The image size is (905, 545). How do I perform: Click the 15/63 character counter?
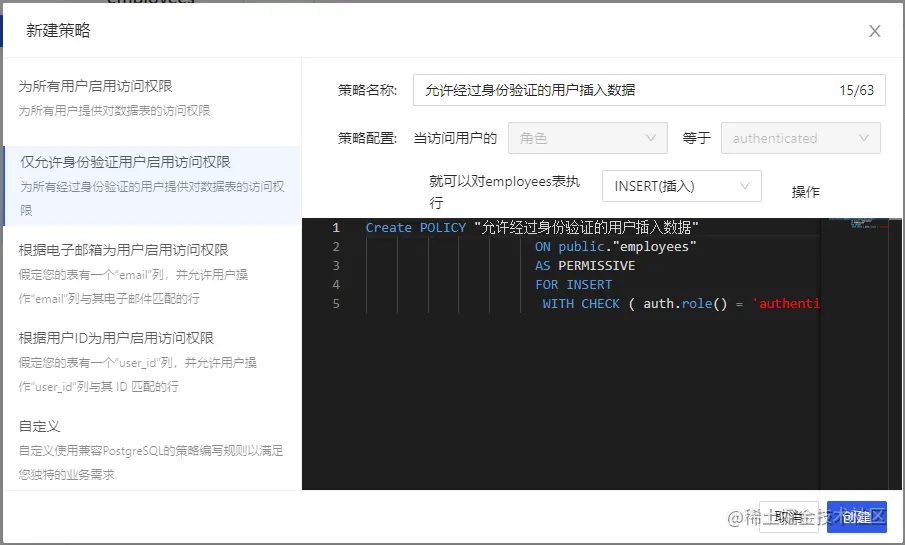[x=857, y=90]
